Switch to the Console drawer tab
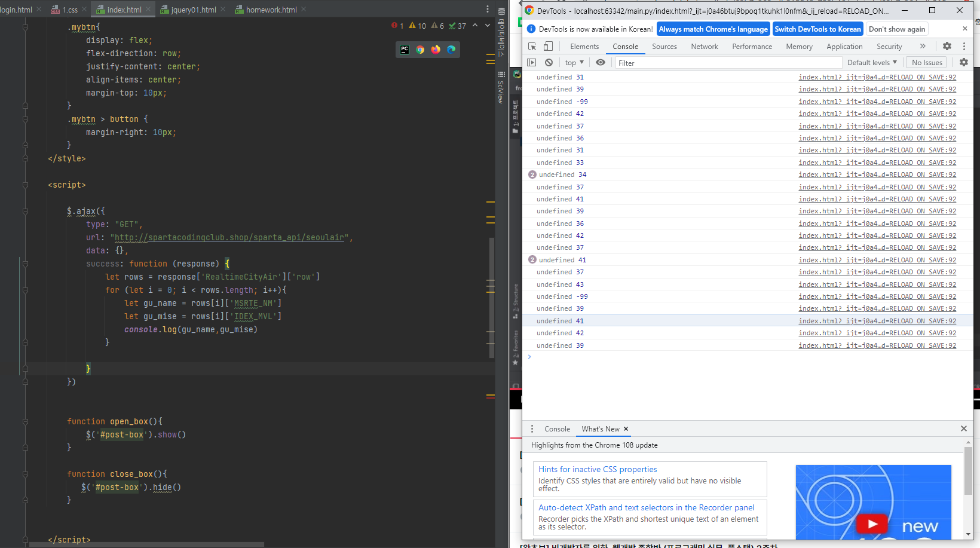The width and height of the screenshot is (980, 548). click(557, 429)
